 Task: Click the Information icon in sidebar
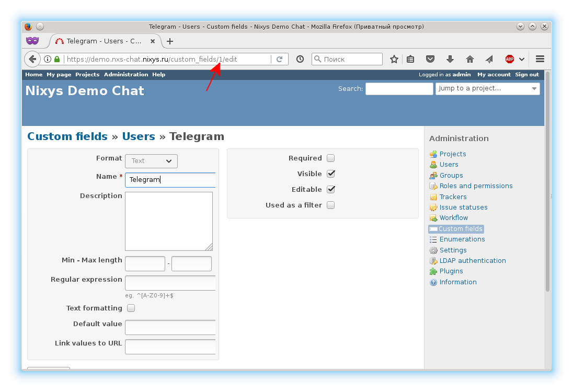click(x=433, y=282)
